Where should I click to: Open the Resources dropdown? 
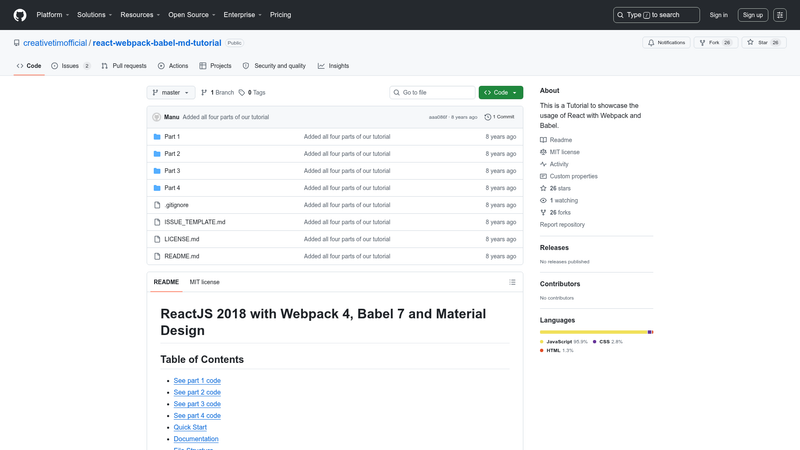pyautogui.click(x=140, y=15)
